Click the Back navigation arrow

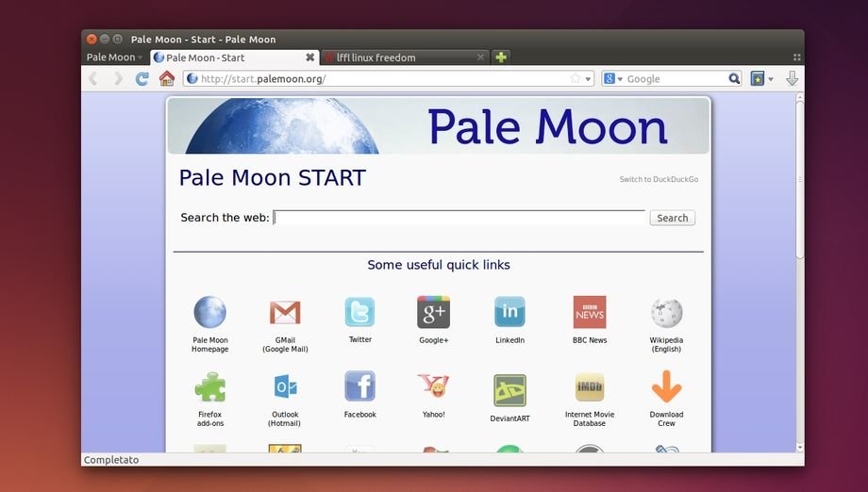pyautogui.click(x=93, y=78)
